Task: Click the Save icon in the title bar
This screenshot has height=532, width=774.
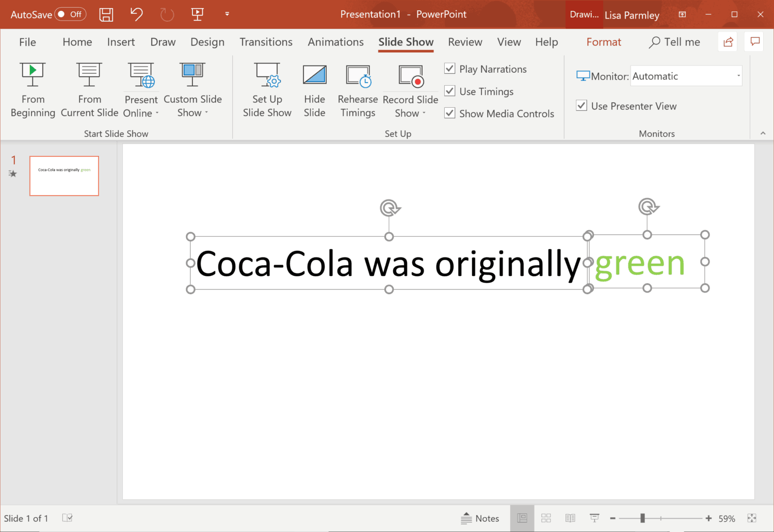Action: pyautogui.click(x=106, y=14)
